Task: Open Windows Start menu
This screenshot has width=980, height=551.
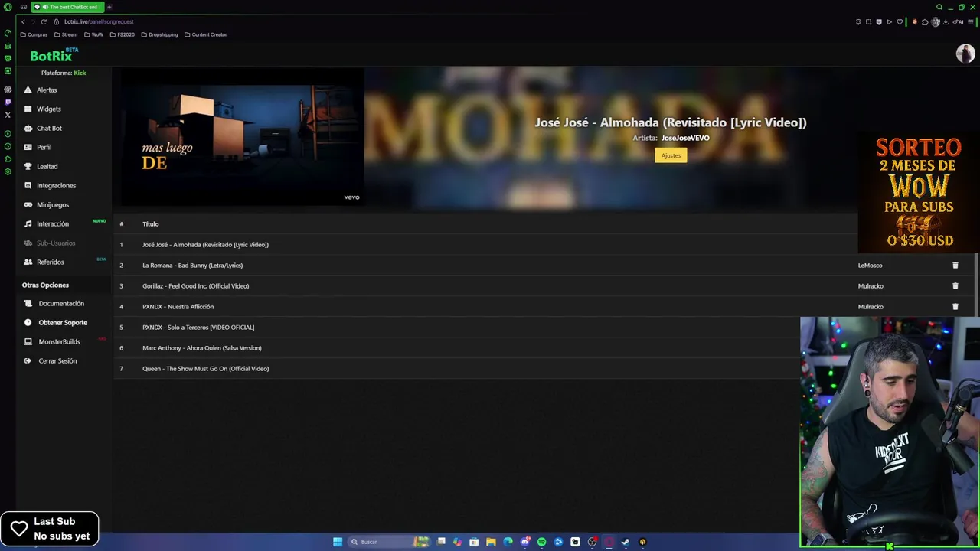Action: 338,542
